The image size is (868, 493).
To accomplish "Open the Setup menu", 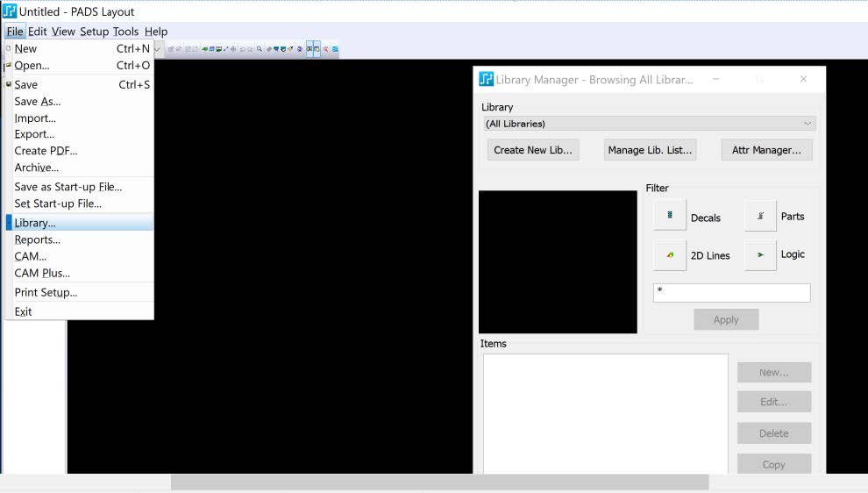I will pyautogui.click(x=94, y=32).
